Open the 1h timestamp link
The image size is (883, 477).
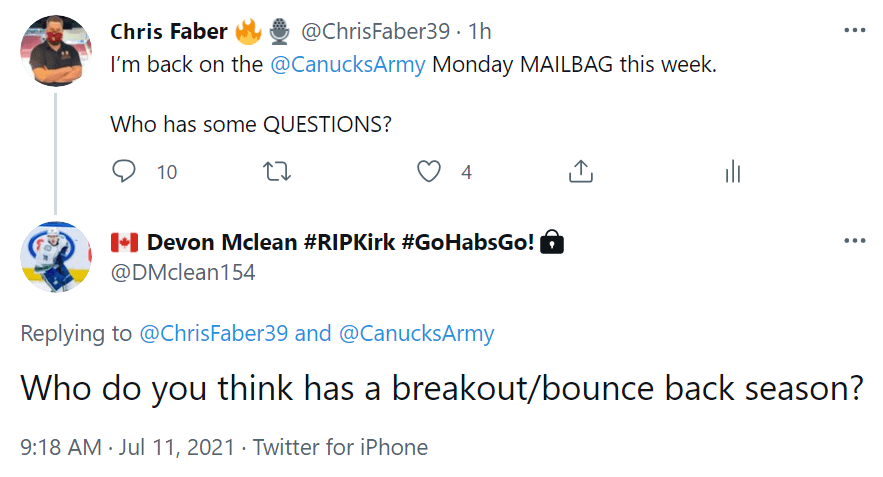479,32
